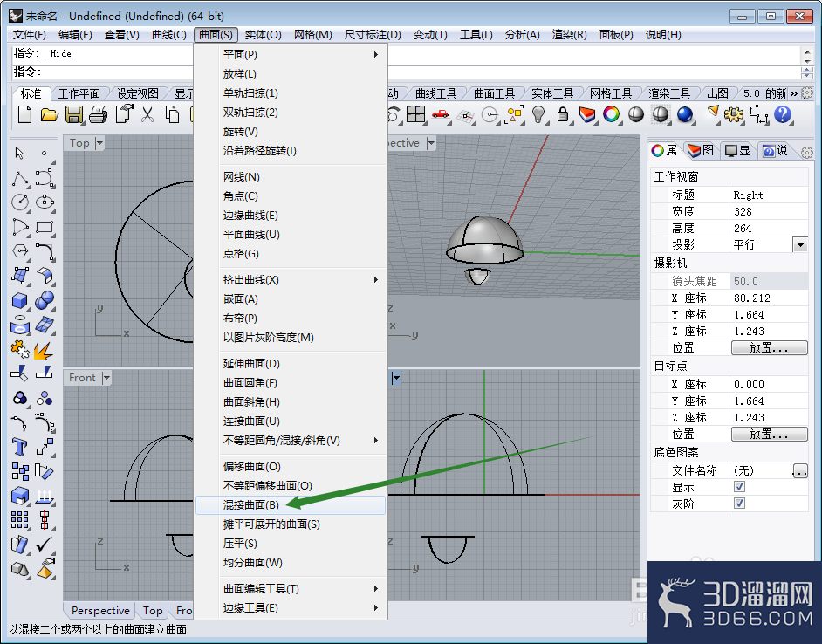Select the Polygon tool
This screenshot has width=822, height=644.
[x=20, y=251]
